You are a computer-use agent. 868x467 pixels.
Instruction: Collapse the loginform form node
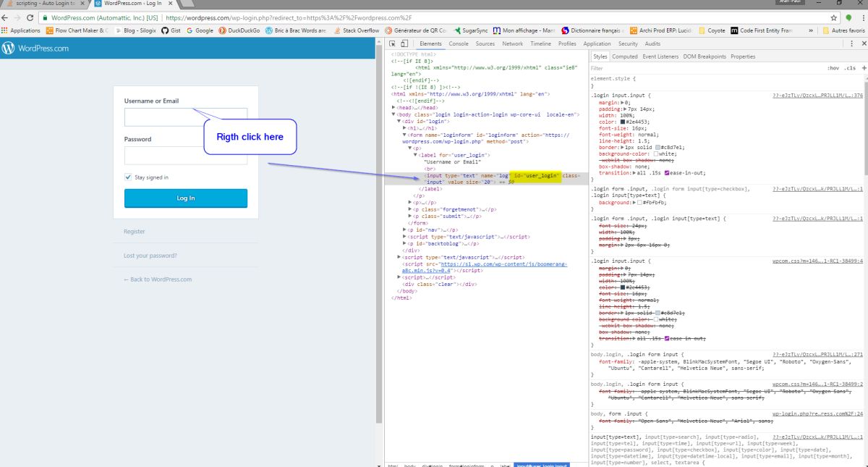pos(405,135)
